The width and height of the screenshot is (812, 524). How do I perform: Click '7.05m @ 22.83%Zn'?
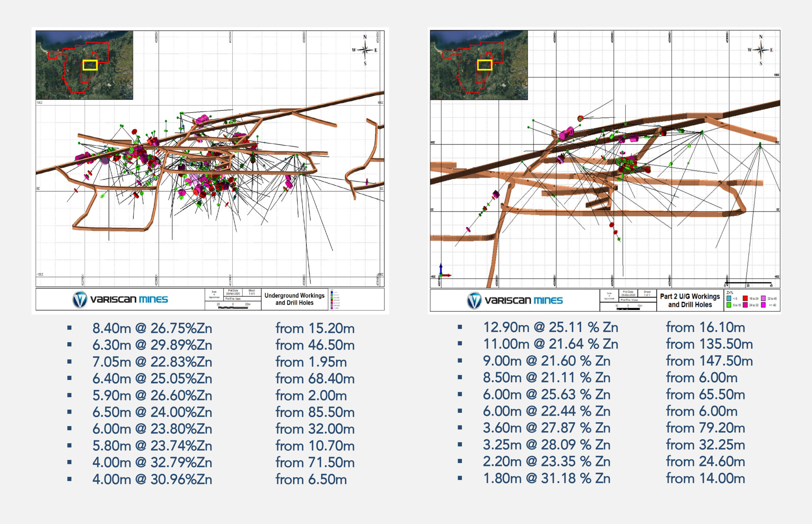[x=152, y=362]
